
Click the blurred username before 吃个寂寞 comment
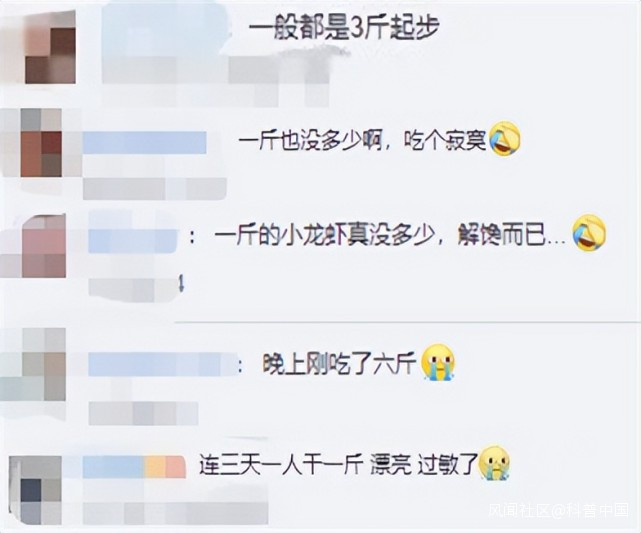[x=145, y=143]
